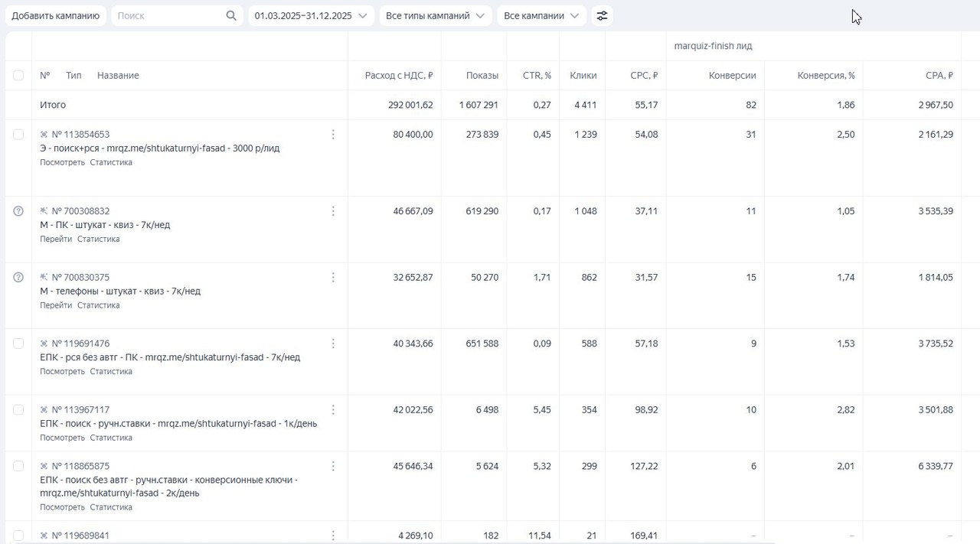Open three-dot menu for campaign 700308832
Image resolution: width=980 pixels, height=544 pixels.
(x=333, y=211)
